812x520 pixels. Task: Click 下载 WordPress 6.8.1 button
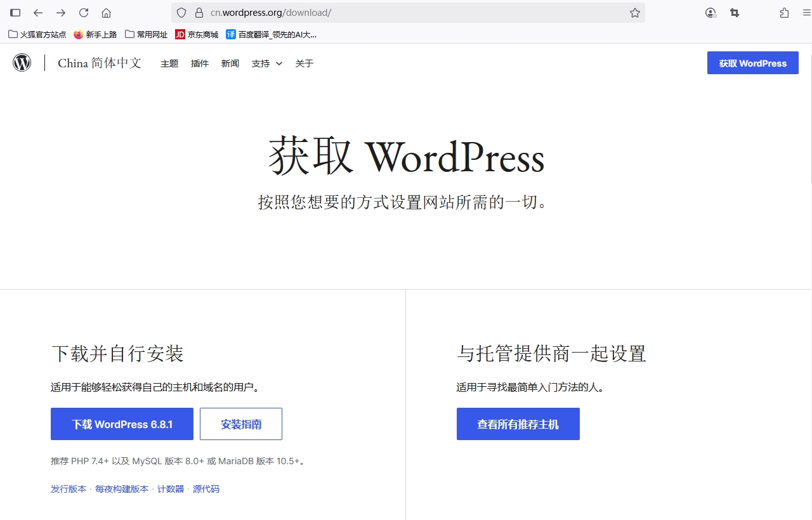(x=122, y=424)
